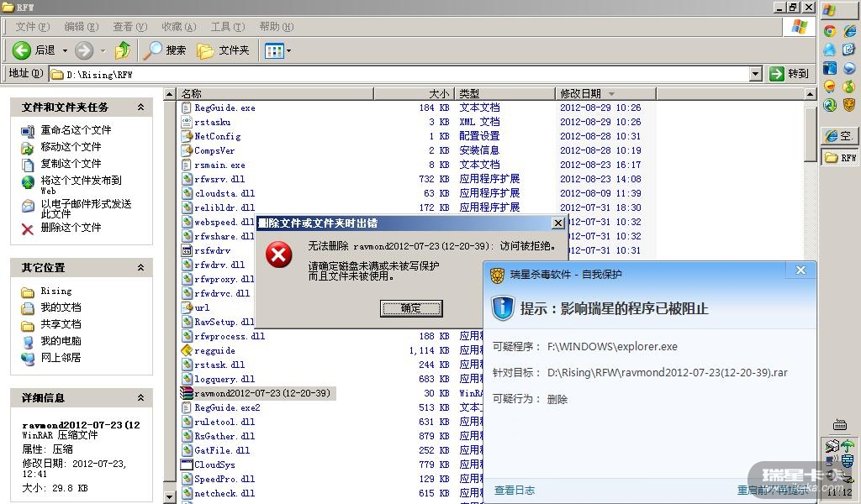Launch Google Chrome from quick launch

click(830, 31)
